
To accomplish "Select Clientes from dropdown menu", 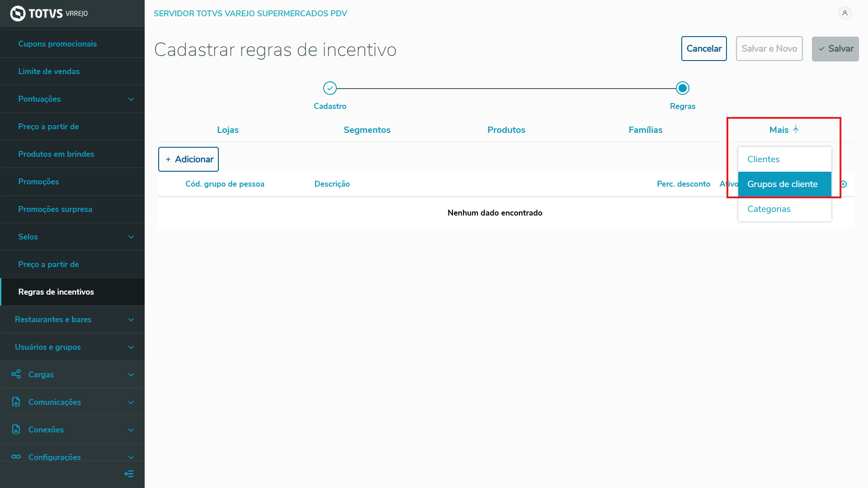I will [763, 159].
